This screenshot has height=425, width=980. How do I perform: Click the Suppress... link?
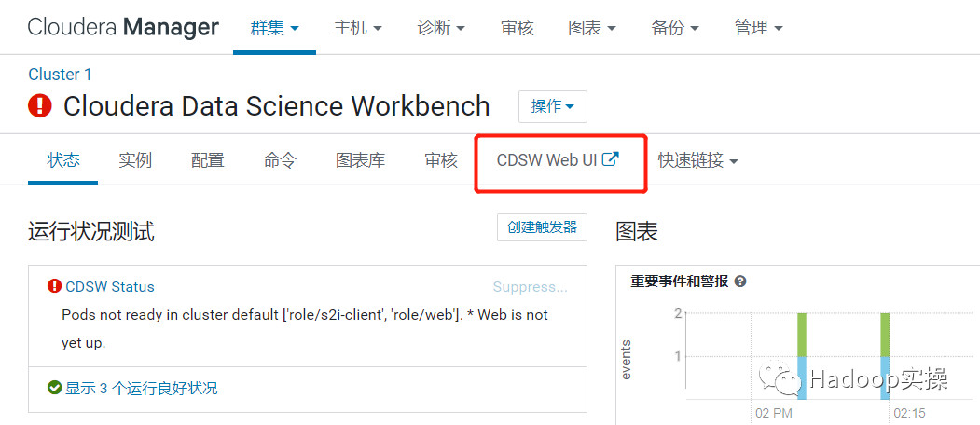[530, 287]
